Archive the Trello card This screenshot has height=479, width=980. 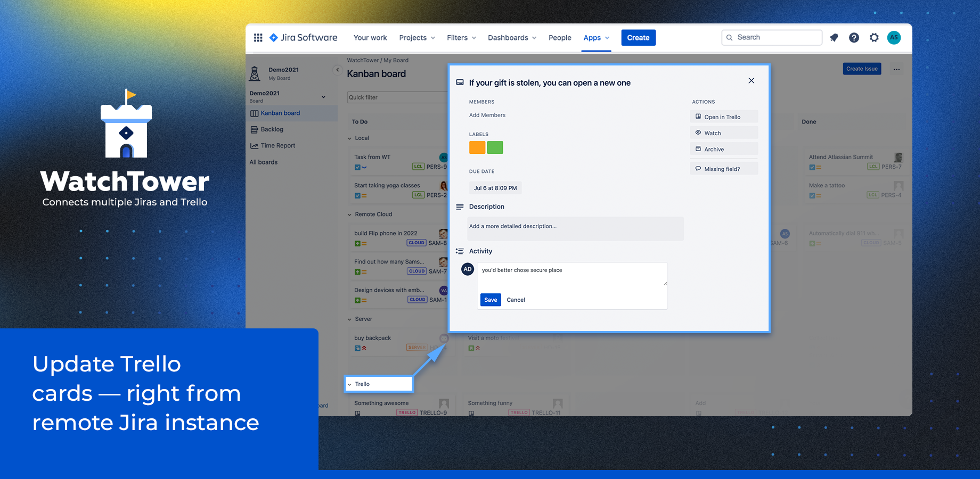(724, 149)
